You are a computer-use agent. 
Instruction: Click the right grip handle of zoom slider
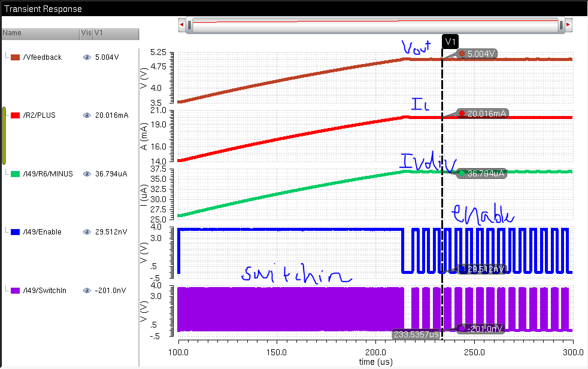tap(560, 25)
